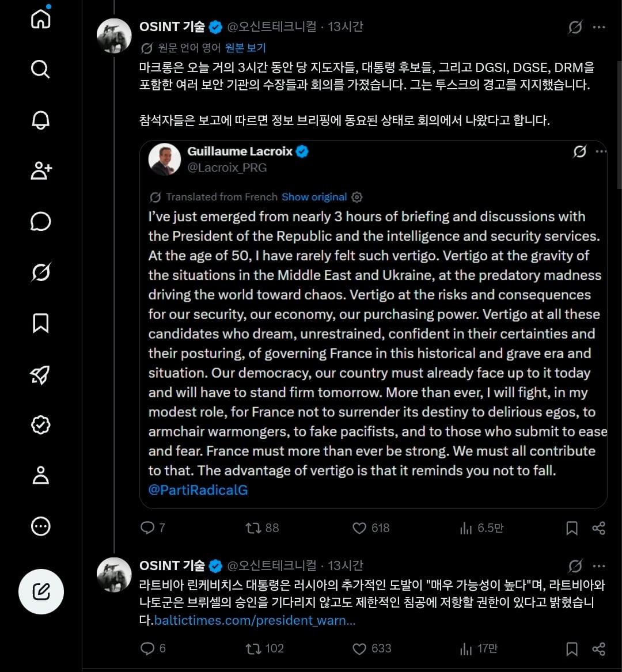Click 원본 보기 link on first post
622x672 pixels.
tap(245, 48)
